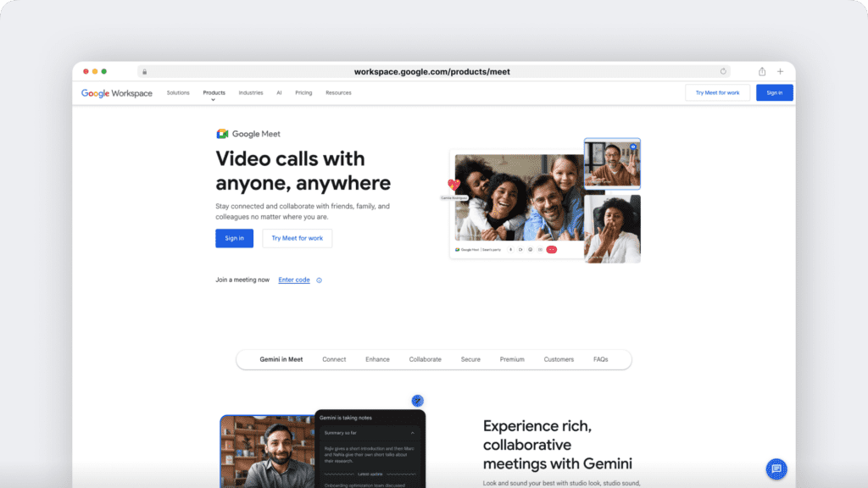Click the Google Workspace logo
The image size is (868, 488).
[x=116, y=93]
